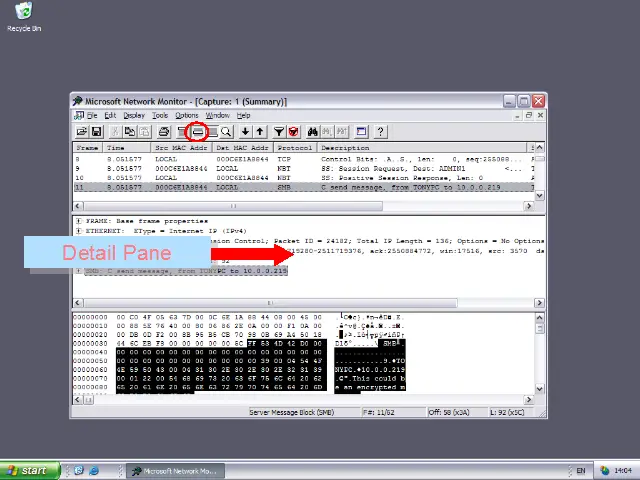Click the Dst MAC Addr column header

coord(242,148)
